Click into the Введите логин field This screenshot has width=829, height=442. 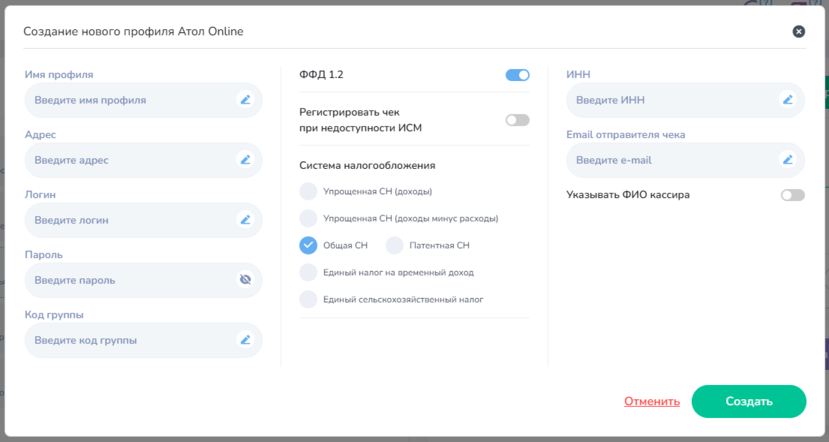pos(143,220)
